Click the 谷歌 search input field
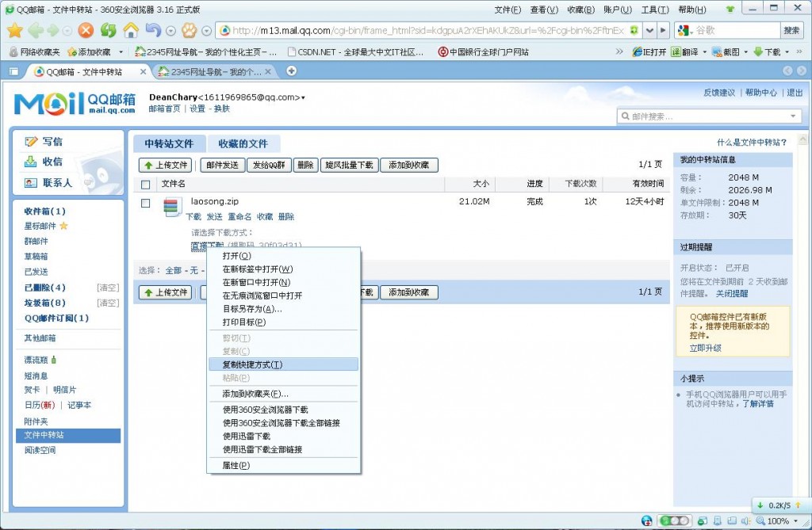 pos(736,31)
